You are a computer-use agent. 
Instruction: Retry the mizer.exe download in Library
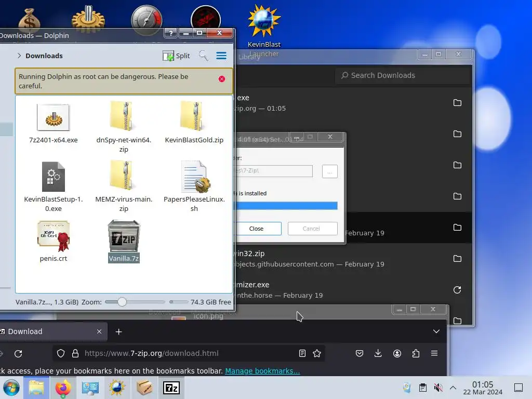(x=457, y=290)
